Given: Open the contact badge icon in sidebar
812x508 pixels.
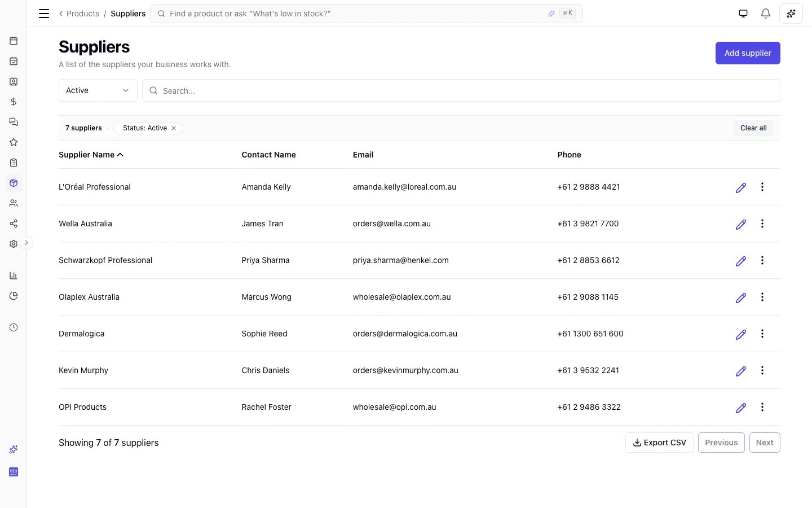Looking at the screenshot, I should [x=14, y=81].
